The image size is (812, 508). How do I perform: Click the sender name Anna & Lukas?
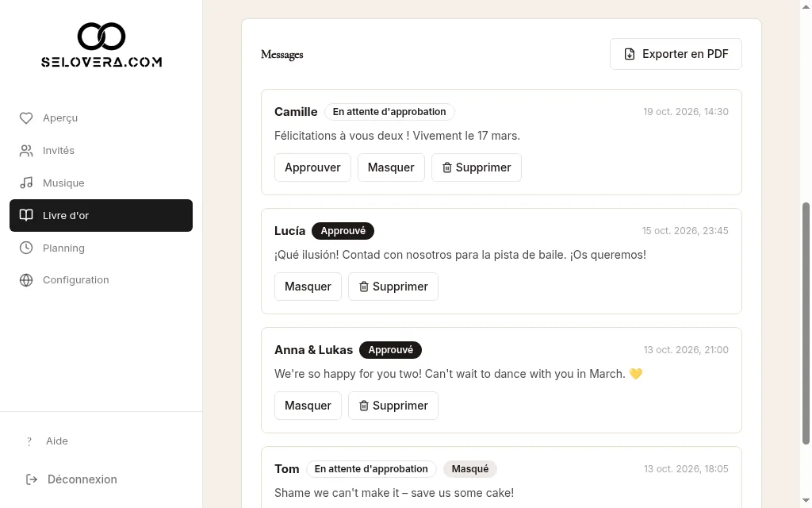313,350
